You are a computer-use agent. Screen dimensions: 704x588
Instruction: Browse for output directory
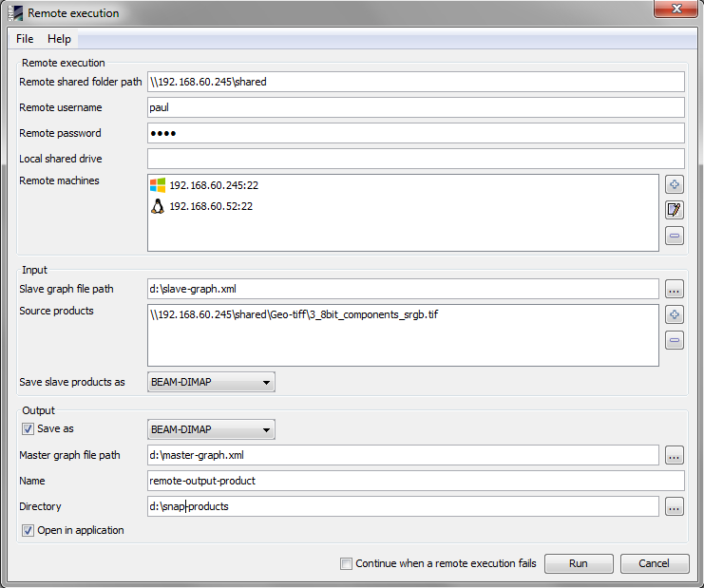[x=675, y=507]
